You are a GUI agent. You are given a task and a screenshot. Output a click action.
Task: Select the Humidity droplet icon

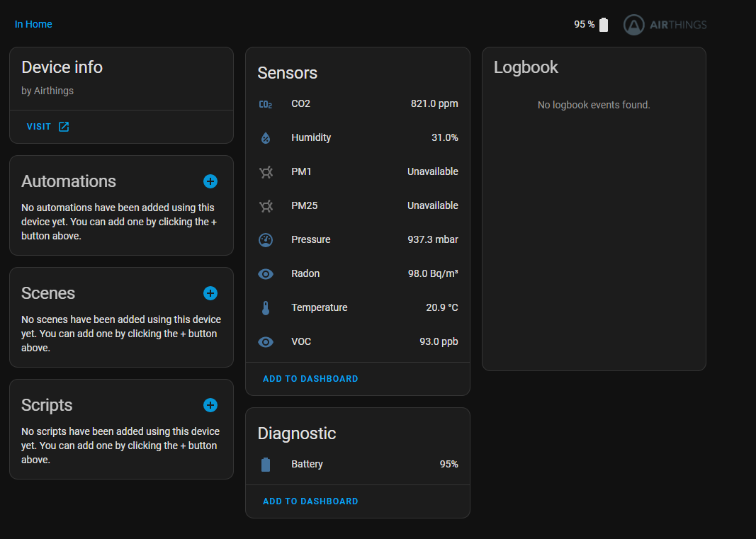coord(265,137)
